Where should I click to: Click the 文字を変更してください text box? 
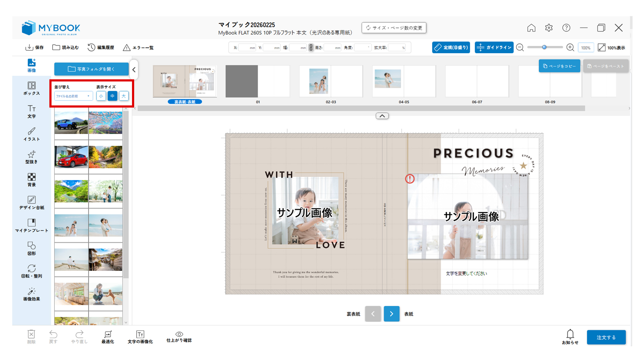click(x=466, y=273)
